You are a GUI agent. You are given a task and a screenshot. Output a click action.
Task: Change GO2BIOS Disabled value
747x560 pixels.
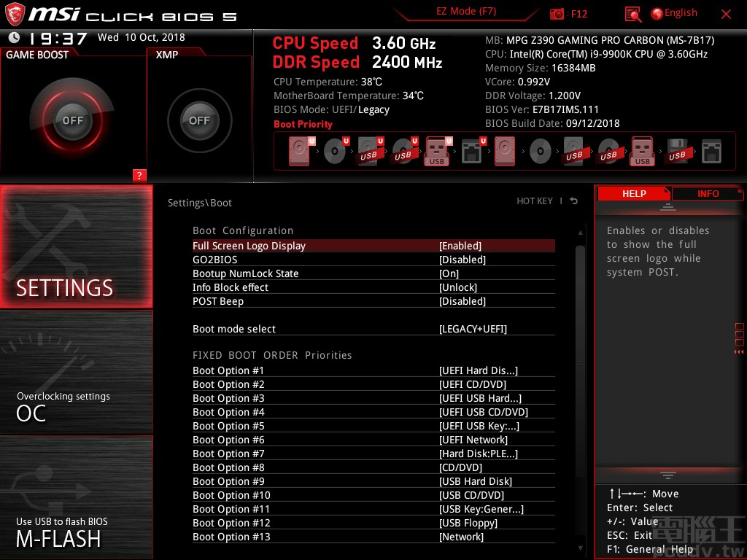462,260
